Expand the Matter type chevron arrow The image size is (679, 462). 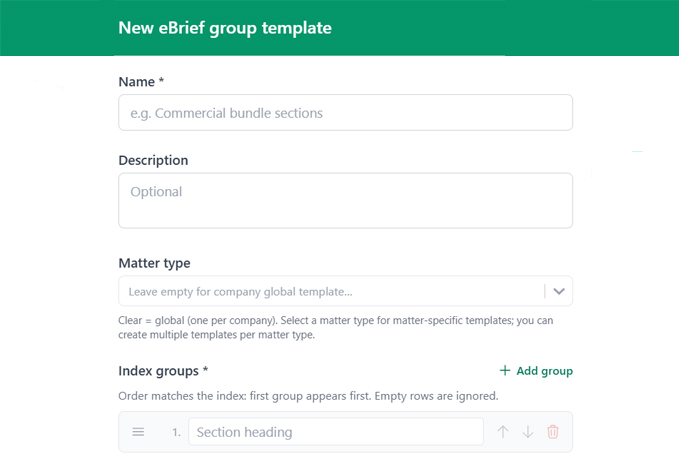(559, 291)
